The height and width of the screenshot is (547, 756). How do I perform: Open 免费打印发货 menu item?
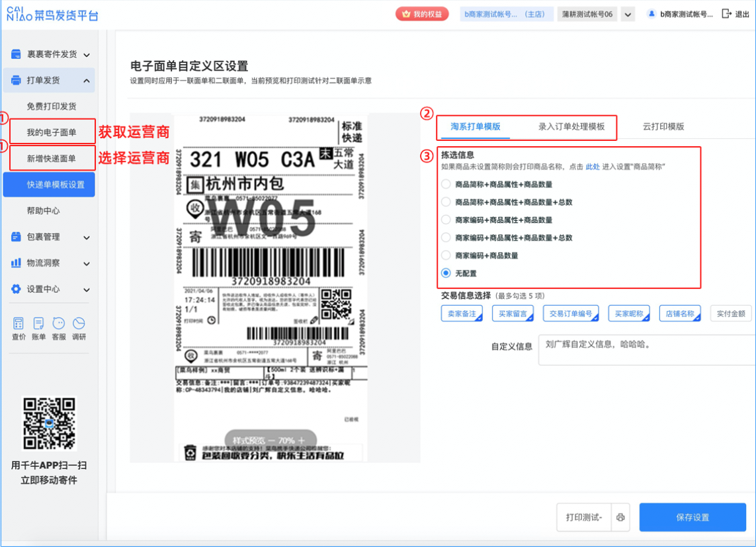(52, 106)
